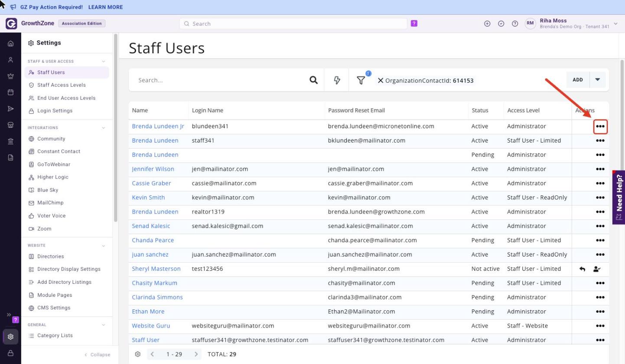Open the ADD dropdown arrow
Screen dimensions: 625x364
point(598,80)
